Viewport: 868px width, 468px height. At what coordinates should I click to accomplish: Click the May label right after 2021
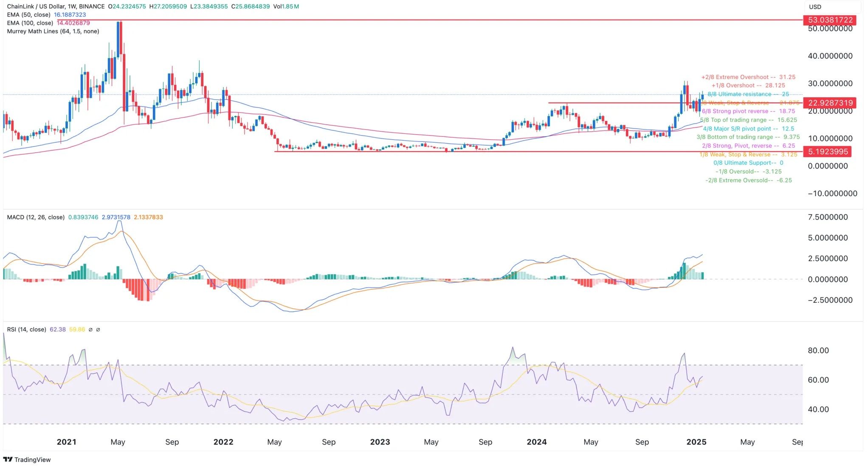pos(118,442)
